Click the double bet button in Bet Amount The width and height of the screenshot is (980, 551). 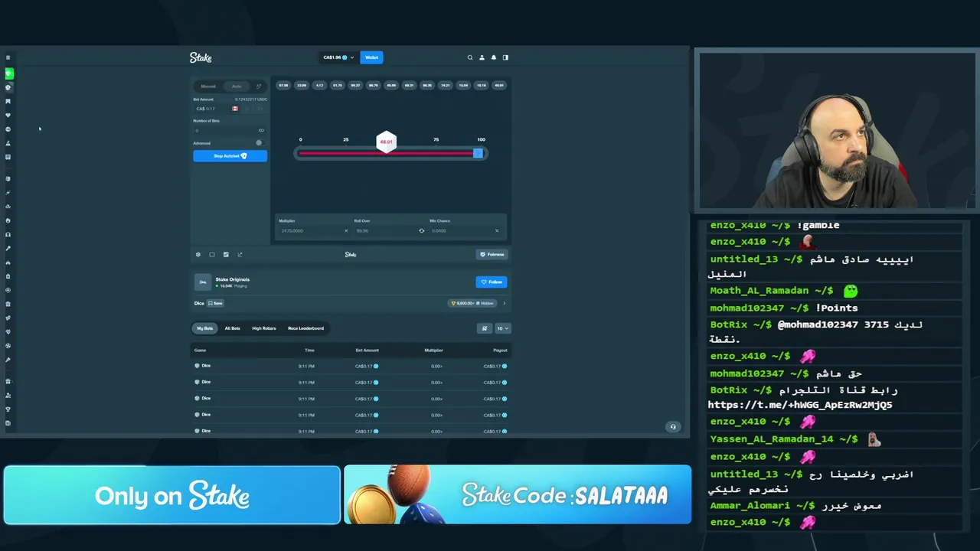pyautogui.click(x=260, y=109)
